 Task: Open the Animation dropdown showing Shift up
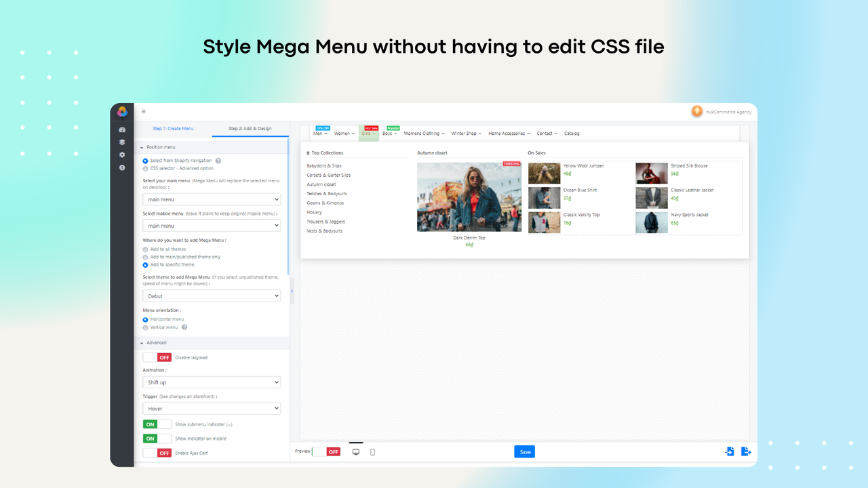[212, 382]
